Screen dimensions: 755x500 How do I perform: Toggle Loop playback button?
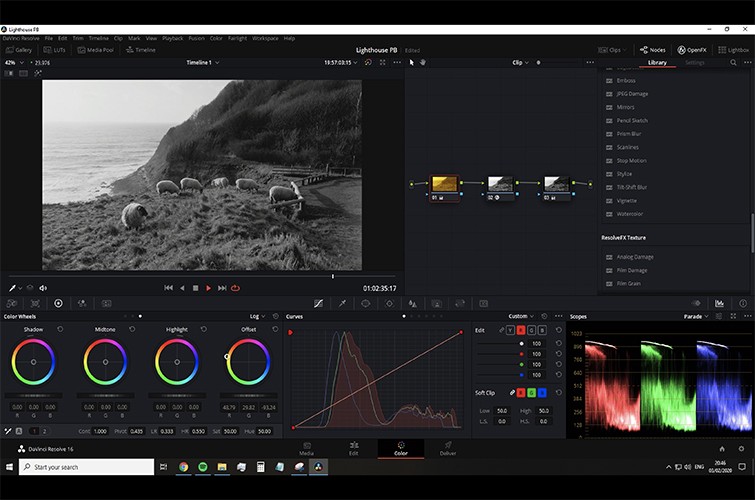pos(236,288)
